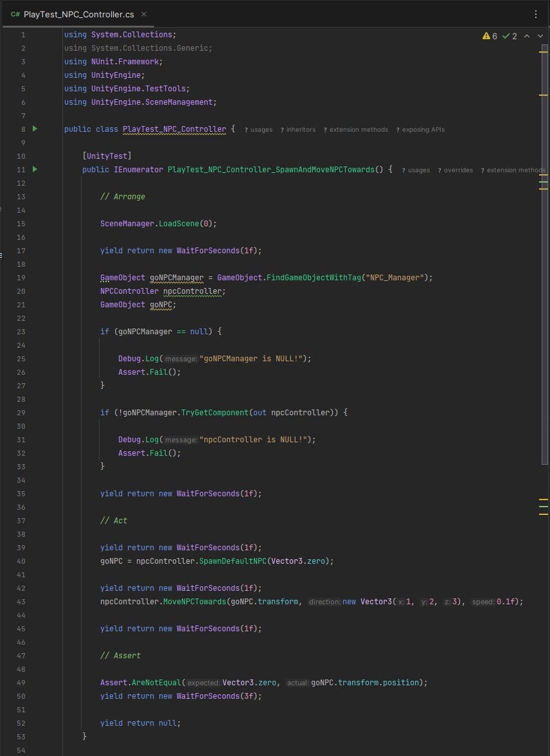550x756 pixels.
Task: Click WaitForSeconds(3f) on line 50
Action: [218, 696]
